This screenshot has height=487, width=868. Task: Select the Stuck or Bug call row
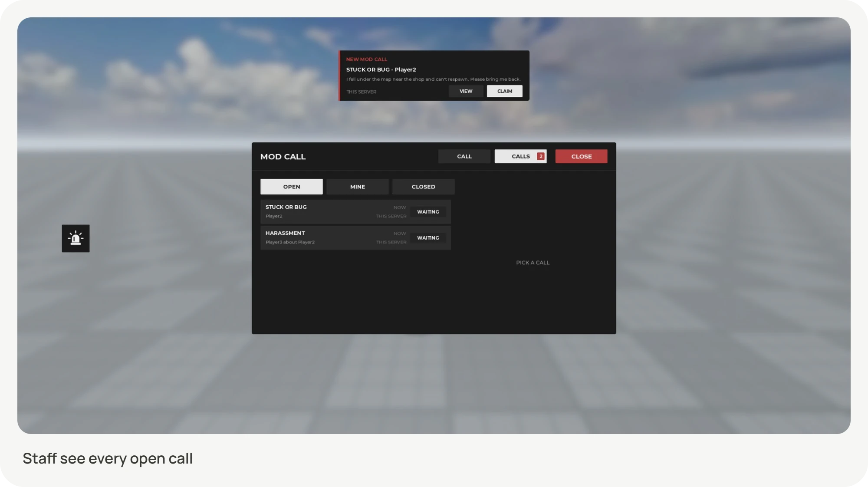[x=355, y=212]
